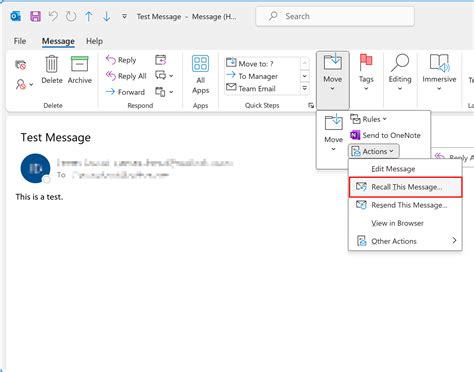This screenshot has width=474, height=372.
Task: Click Reply All in Respond group
Action: pyautogui.click(x=126, y=76)
